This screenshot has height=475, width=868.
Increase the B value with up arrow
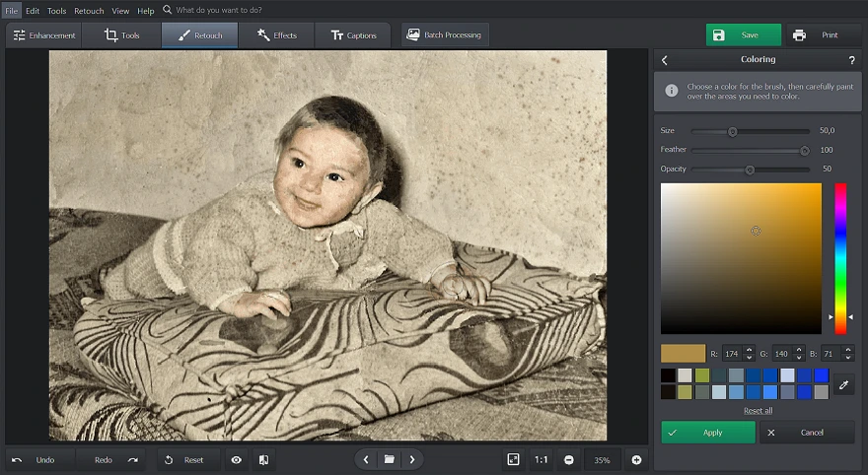848,350
